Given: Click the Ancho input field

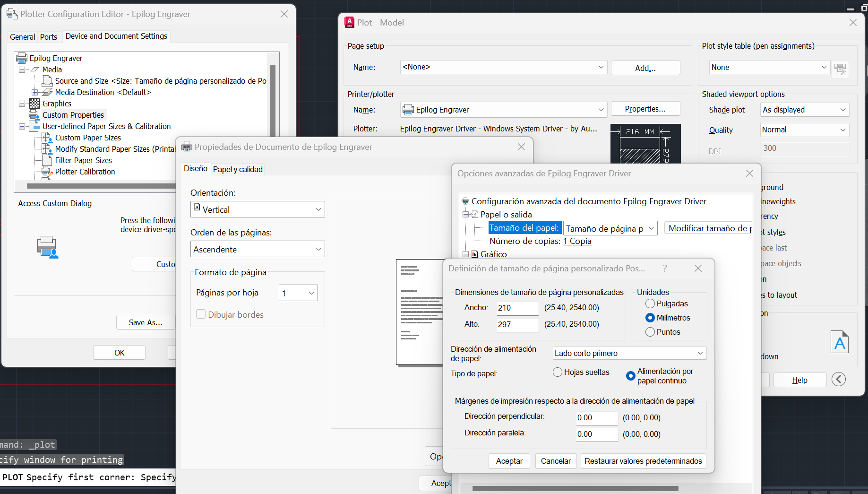Looking at the screenshot, I should 517,308.
